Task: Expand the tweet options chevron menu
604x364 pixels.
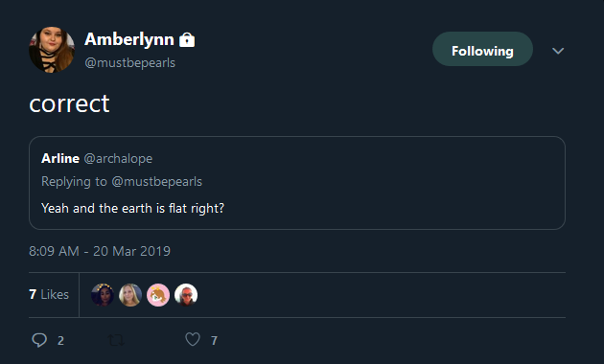Action: pyautogui.click(x=558, y=51)
